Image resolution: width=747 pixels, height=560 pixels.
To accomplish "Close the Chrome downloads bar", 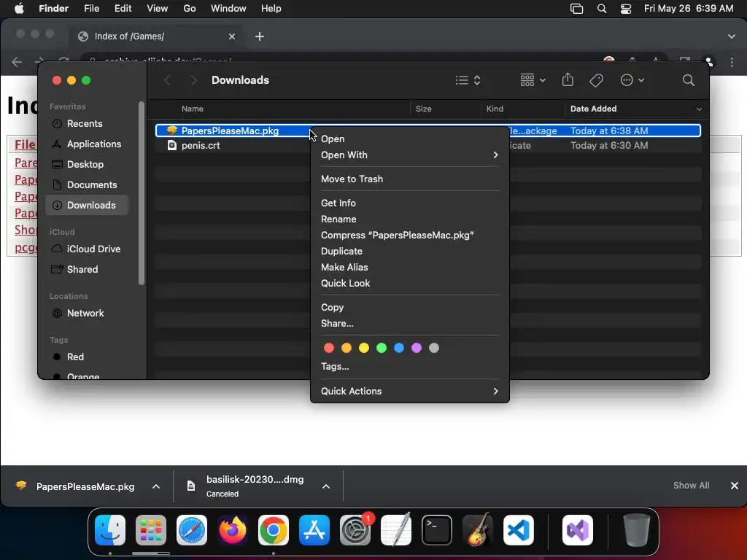I will pyautogui.click(x=734, y=486).
